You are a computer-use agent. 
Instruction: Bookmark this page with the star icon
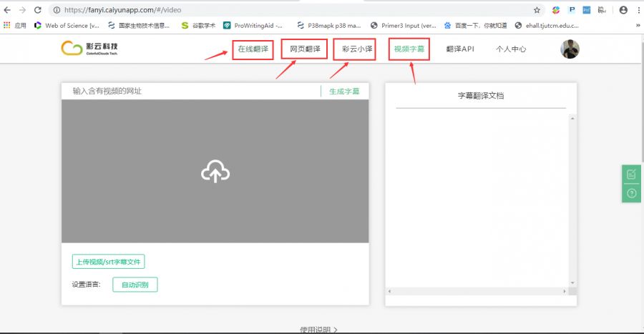coord(537,10)
